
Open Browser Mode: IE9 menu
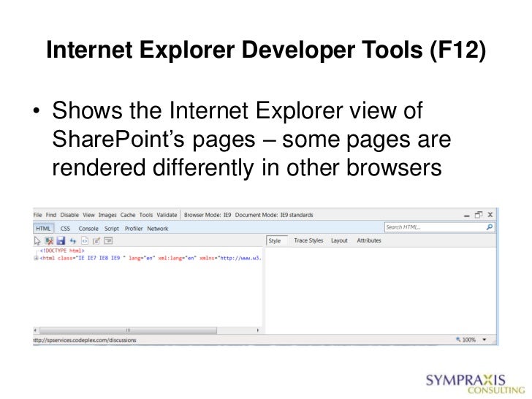point(208,215)
